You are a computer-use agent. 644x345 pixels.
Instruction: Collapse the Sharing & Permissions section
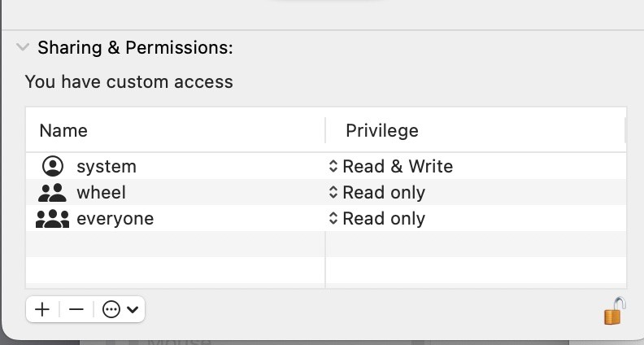tap(23, 48)
